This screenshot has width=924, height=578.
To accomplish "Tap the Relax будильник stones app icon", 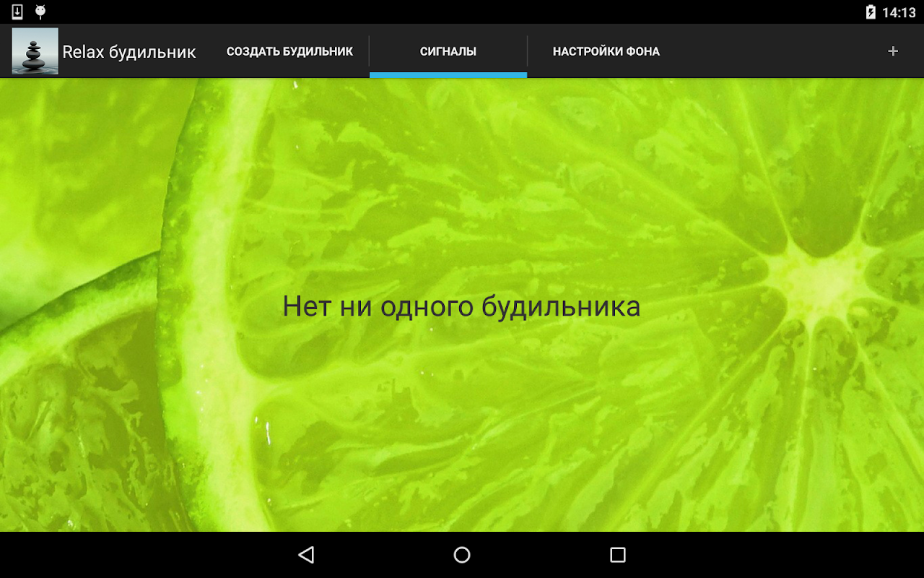I will click(35, 51).
